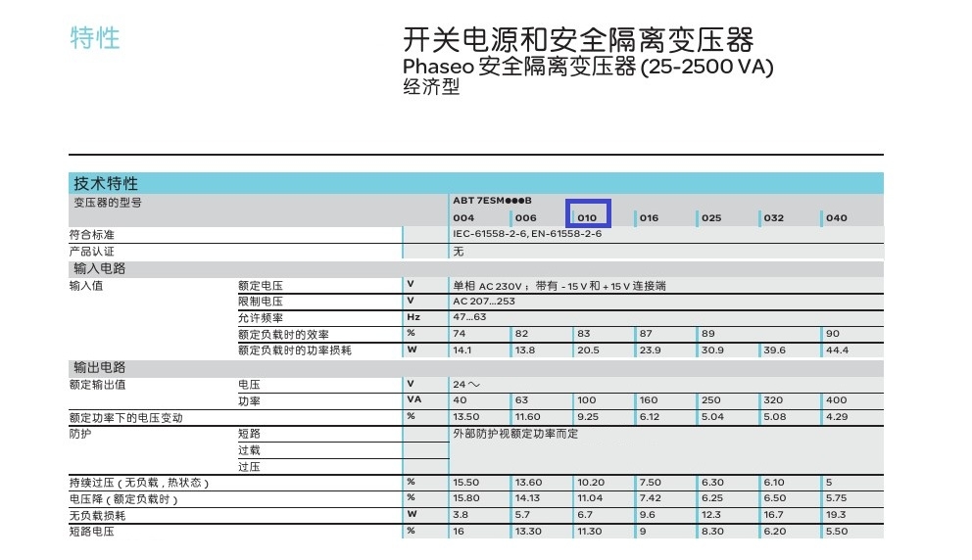This screenshot has width=972, height=560.
Task: Select voltage variation value "4.29"
Action: [x=837, y=417]
